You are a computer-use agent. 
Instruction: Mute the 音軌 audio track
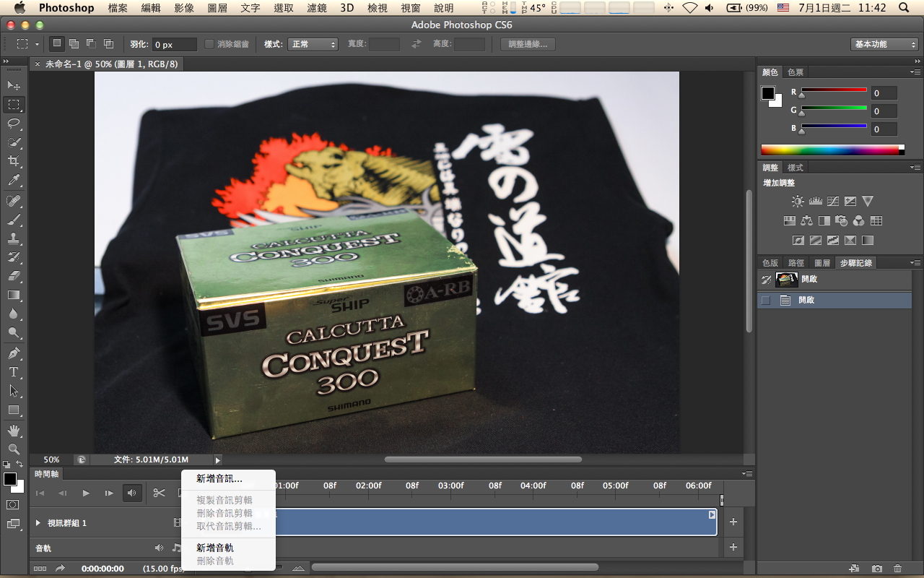pos(160,548)
